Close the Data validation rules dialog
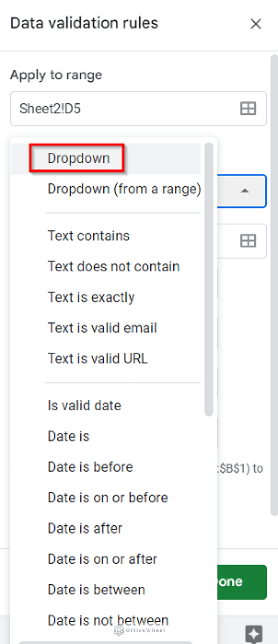Viewport: 278px width, 644px height. [x=256, y=24]
